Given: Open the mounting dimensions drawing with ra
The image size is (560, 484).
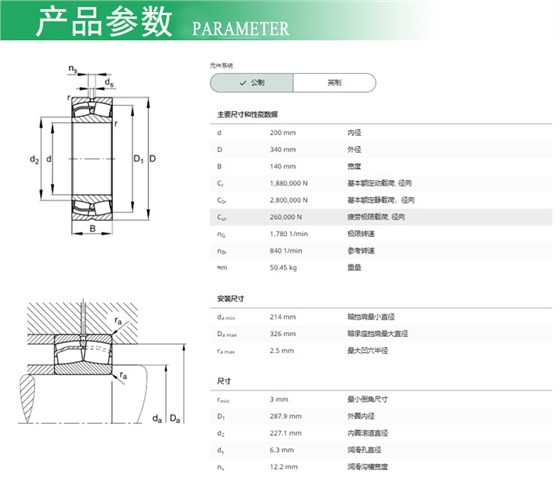Looking at the screenshot, I should pyautogui.click(x=102, y=361).
